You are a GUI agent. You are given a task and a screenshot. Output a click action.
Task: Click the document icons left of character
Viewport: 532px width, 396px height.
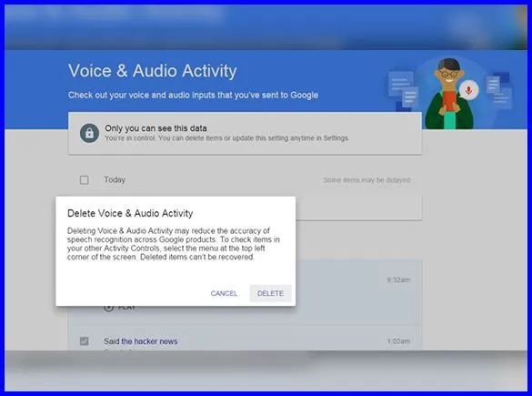click(x=403, y=89)
